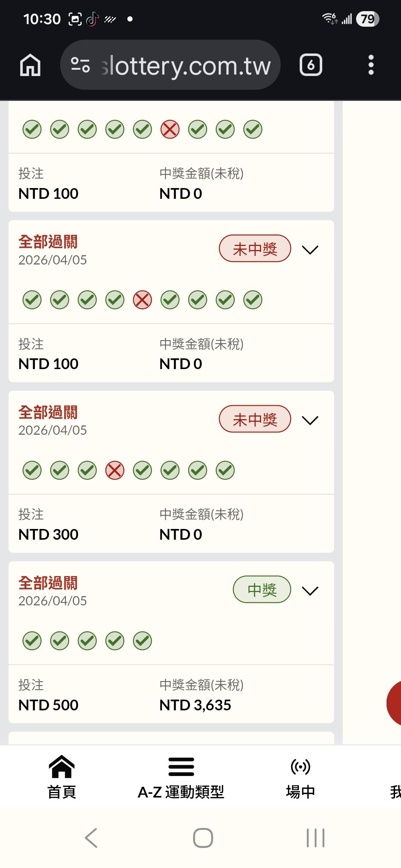Image resolution: width=401 pixels, height=868 pixels.
Task: Open the A-Z 運動類型 menu tab
Action: click(x=181, y=776)
